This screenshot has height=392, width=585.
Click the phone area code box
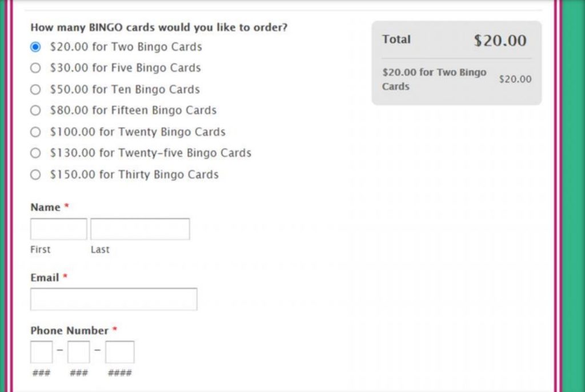[x=42, y=352]
